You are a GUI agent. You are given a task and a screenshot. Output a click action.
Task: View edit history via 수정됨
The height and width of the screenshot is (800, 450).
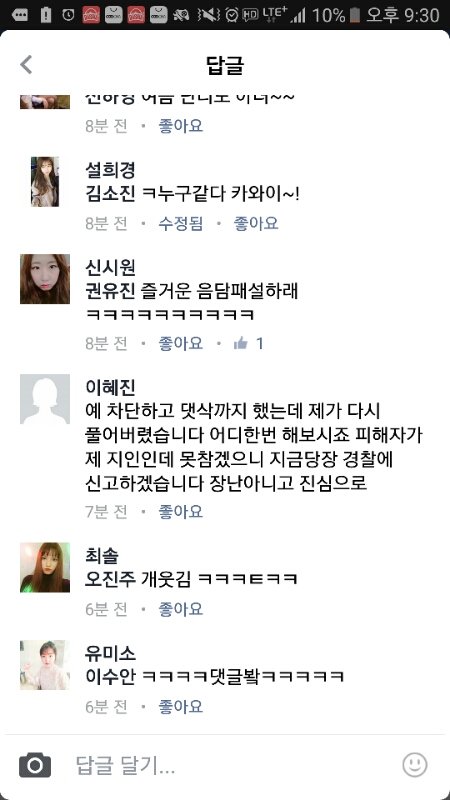coord(181,223)
